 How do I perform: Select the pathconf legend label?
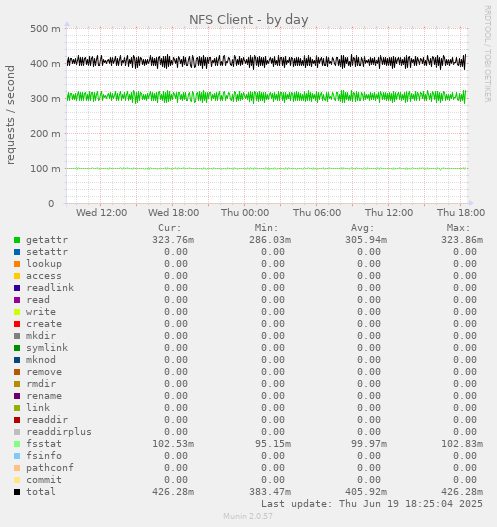tap(50, 468)
